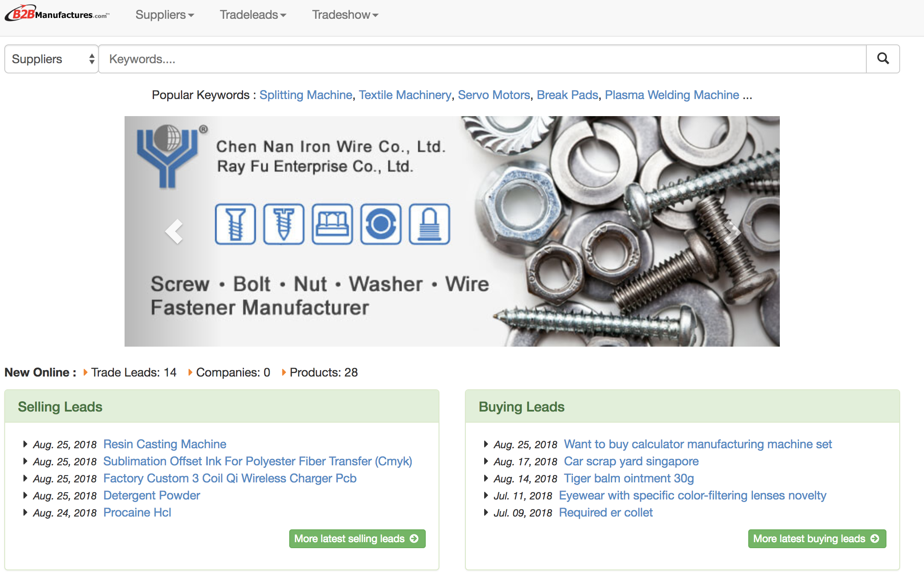This screenshot has height=584, width=924.
Task: Click the staple icon in banner
Action: pyautogui.click(x=332, y=224)
